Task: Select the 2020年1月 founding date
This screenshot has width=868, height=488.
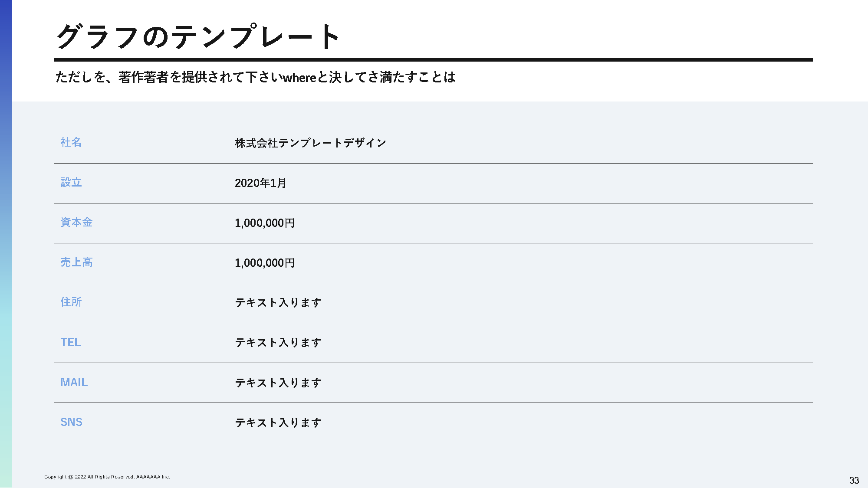Action: coord(260,183)
